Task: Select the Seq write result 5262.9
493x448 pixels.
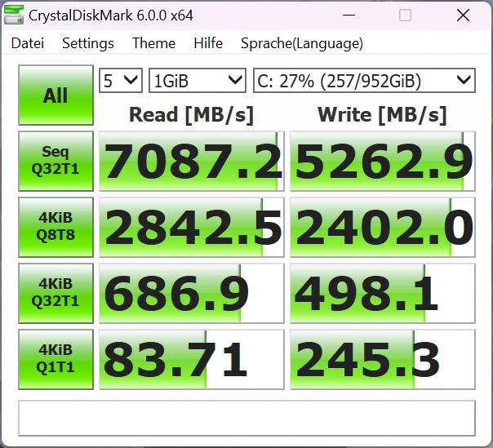Action: point(382,161)
